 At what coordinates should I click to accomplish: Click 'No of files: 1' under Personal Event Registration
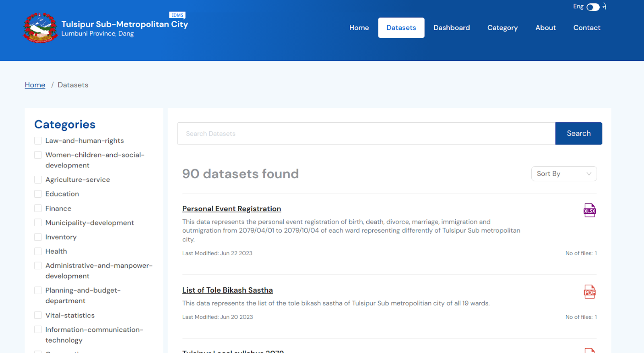(x=581, y=253)
